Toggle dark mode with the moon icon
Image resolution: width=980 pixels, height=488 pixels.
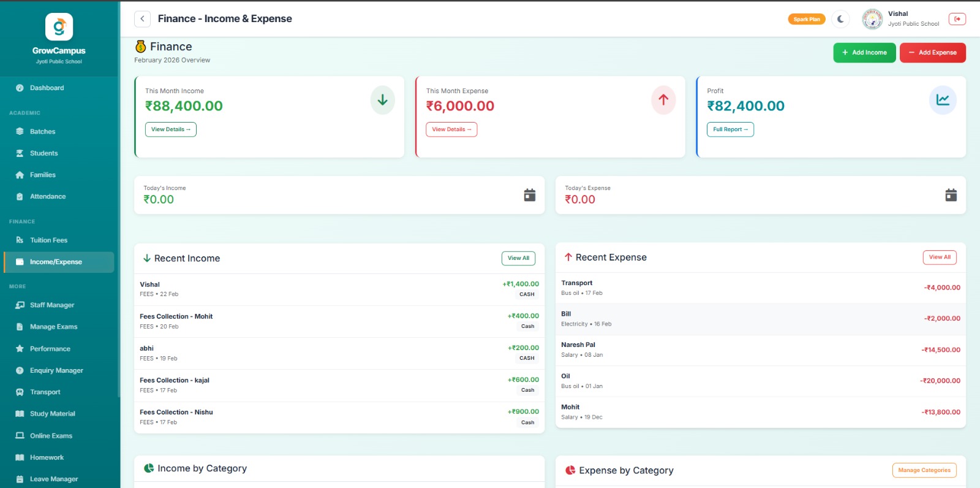[840, 19]
